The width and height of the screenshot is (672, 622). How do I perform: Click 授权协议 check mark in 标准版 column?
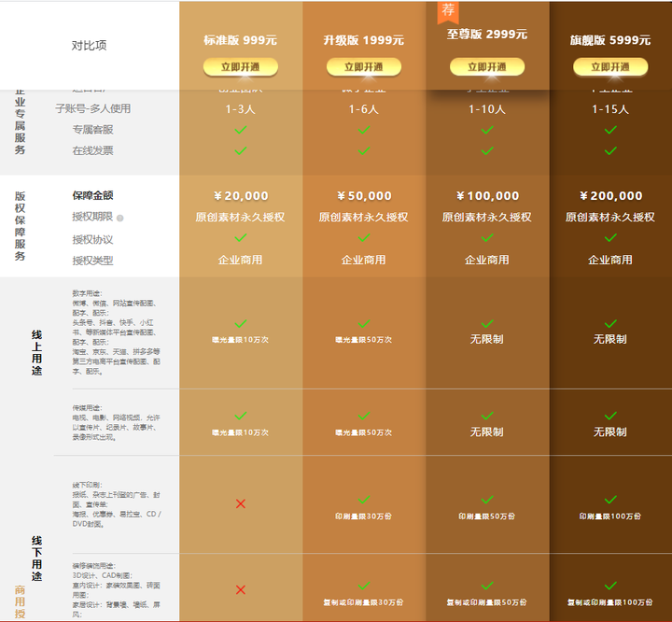tap(241, 237)
